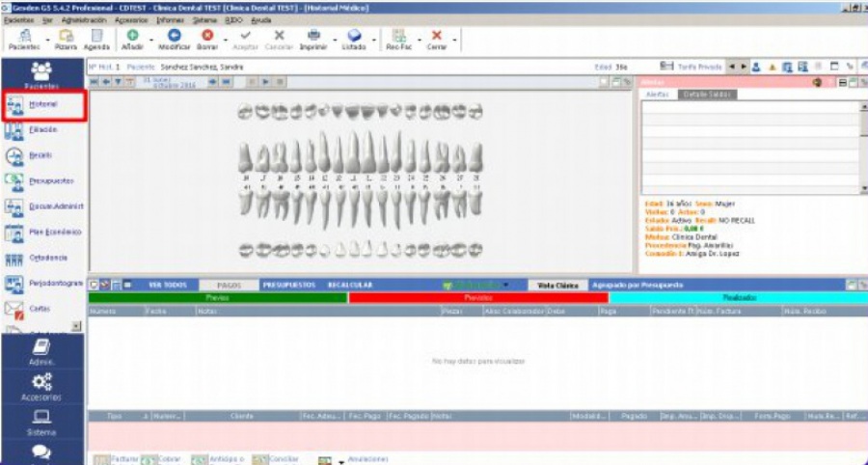Click the Pacientes sidebar section header
The image size is (868, 465).
click(x=42, y=74)
